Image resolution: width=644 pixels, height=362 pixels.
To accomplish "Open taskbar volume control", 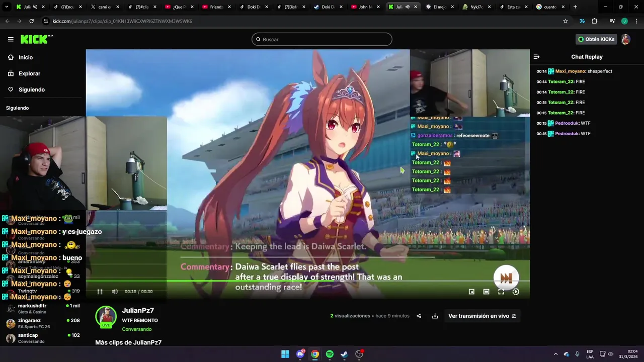I will (610, 354).
